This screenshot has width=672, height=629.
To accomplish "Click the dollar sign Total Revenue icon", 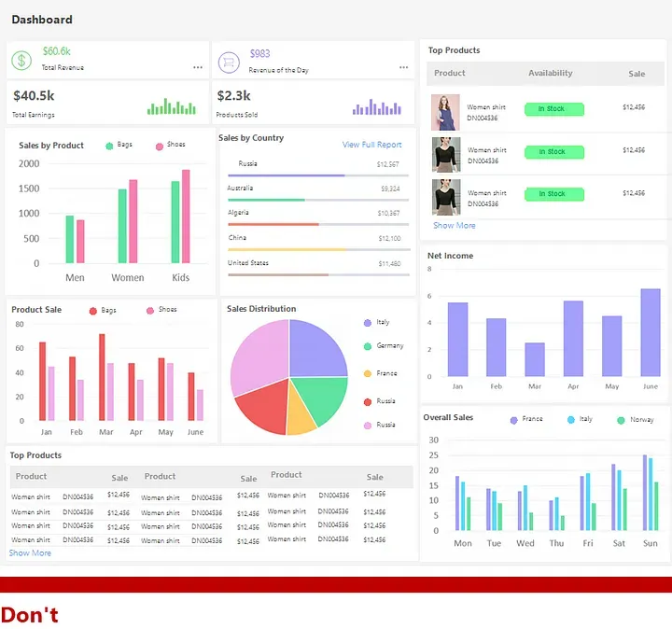I will click(21, 61).
